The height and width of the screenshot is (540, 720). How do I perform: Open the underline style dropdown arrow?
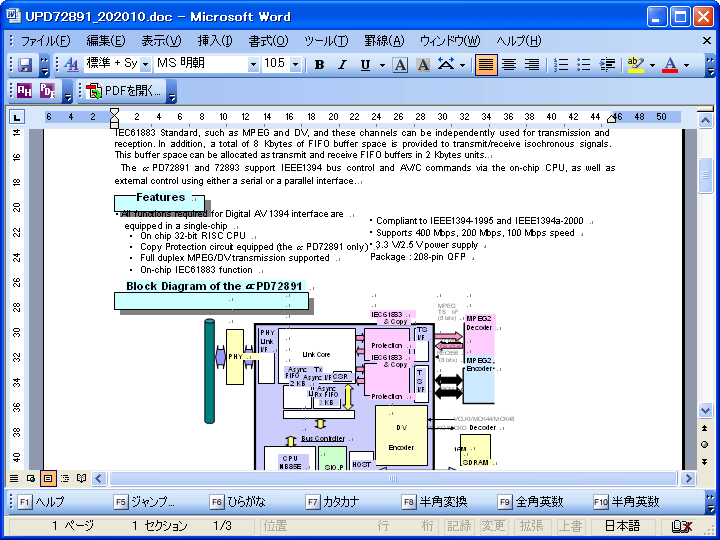point(382,65)
